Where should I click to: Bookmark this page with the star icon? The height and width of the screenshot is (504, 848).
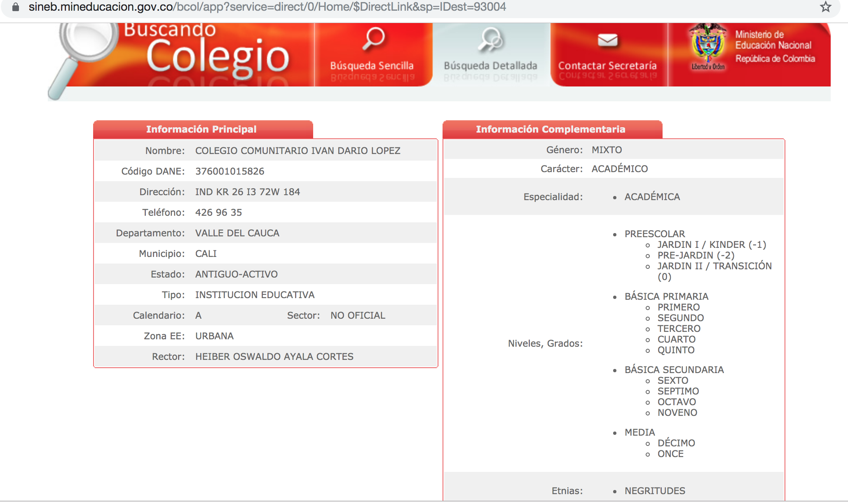(x=825, y=7)
